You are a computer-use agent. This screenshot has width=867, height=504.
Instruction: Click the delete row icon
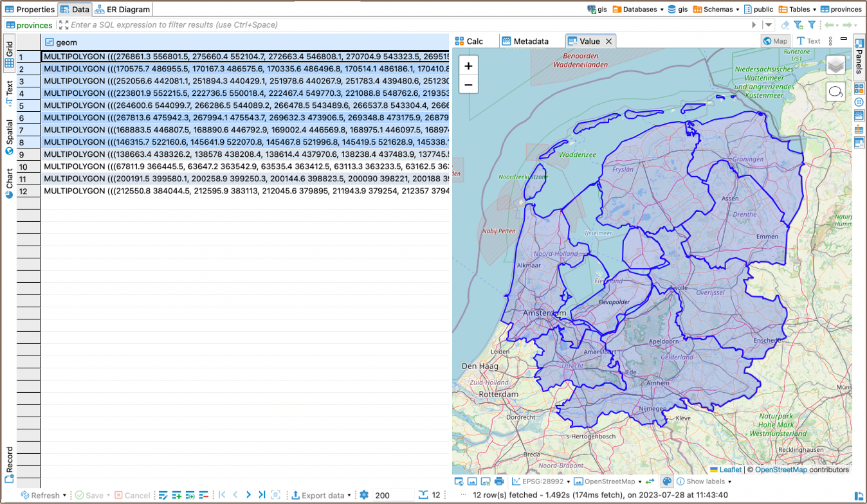[x=204, y=495]
